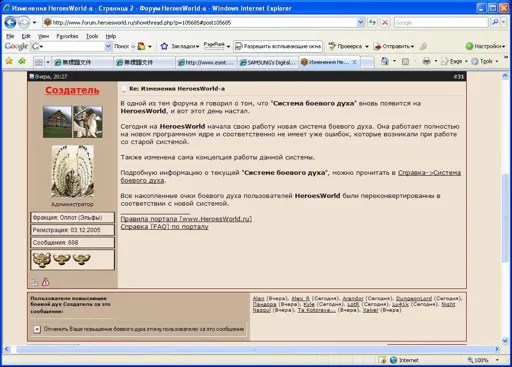Click the Google Toolbar Поиск button

click(x=121, y=46)
